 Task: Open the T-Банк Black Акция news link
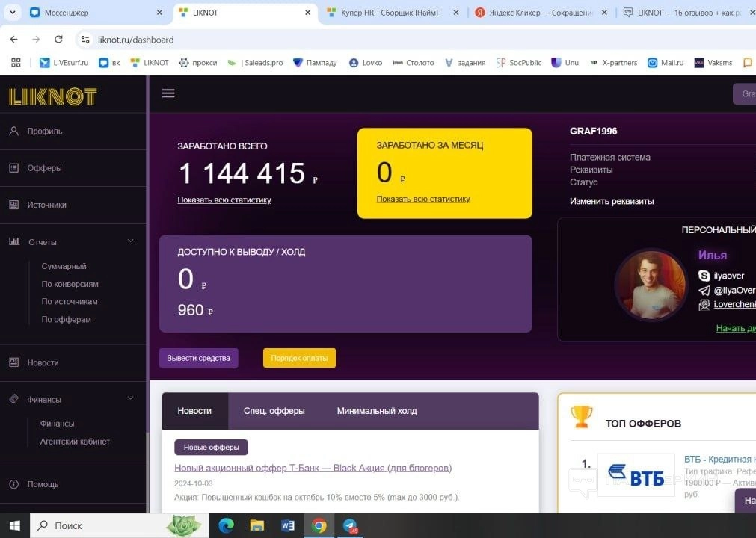pyautogui.click(x=313, y=468)
